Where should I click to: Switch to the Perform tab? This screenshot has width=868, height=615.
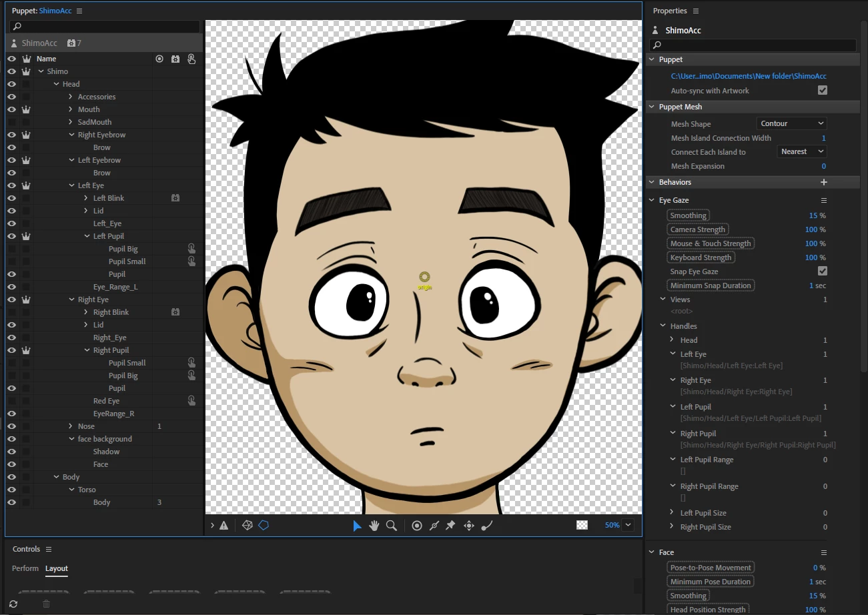click(25, 568)
